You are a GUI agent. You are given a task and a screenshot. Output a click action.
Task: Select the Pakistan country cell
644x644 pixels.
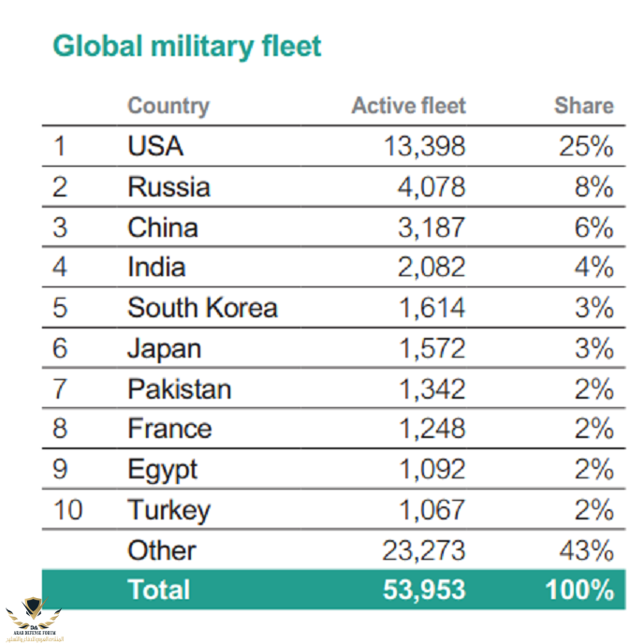point(179,389)
